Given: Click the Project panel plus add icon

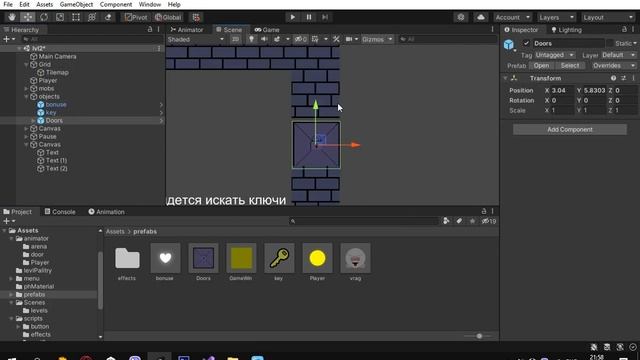Looking at the screenshot, I should [9, 221].
